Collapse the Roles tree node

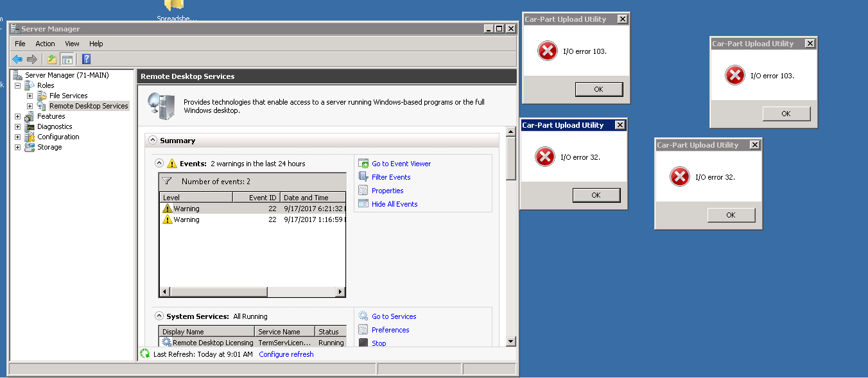coord(17,85)
